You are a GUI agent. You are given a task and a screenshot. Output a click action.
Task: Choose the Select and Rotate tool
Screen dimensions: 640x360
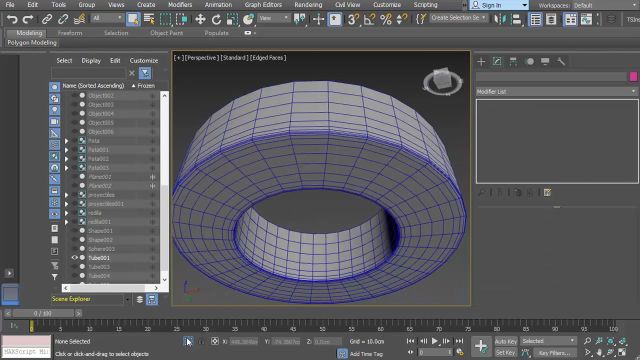216,19
